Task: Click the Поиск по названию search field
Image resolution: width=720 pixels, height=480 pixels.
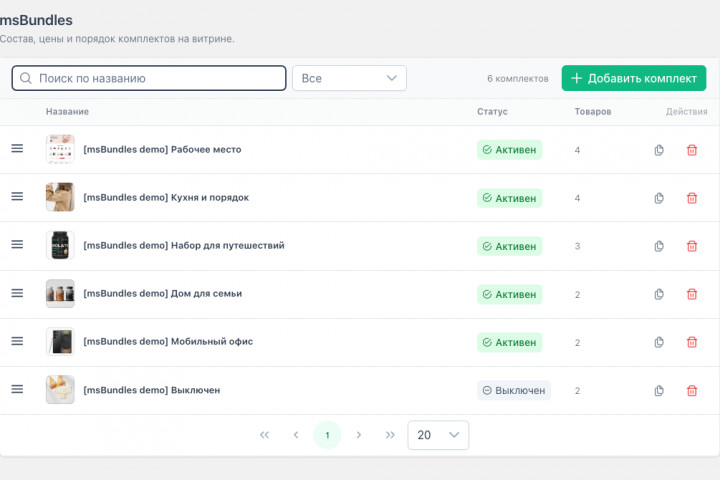Action: 149,78
